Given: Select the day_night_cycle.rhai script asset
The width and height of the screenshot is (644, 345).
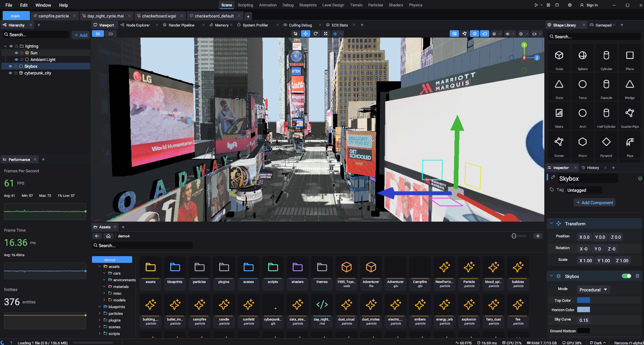Looking at the screenshot, I should point(321,310).
